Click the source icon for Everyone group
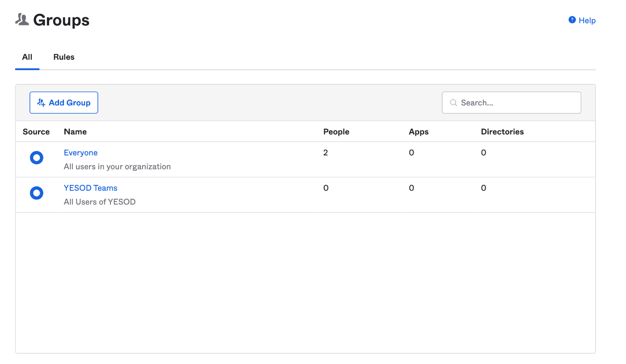 [x=36, y=158]
